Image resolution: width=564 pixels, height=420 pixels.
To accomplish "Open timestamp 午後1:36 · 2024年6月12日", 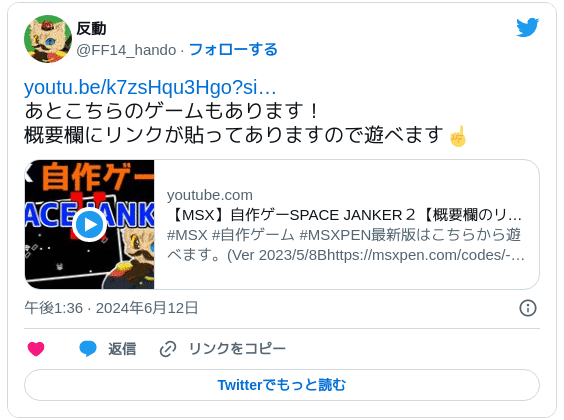I will pos(111,308).
